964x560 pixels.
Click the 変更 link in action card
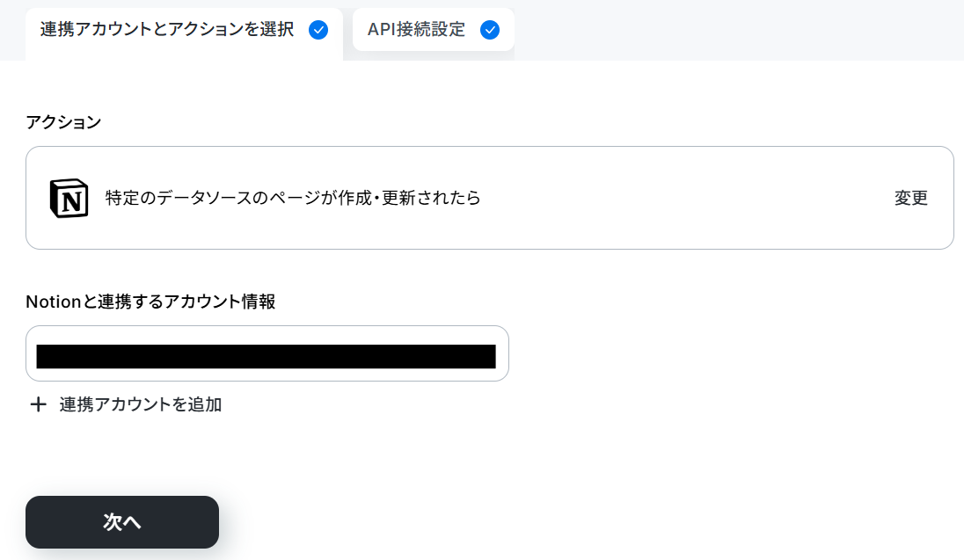click(910, 198)
